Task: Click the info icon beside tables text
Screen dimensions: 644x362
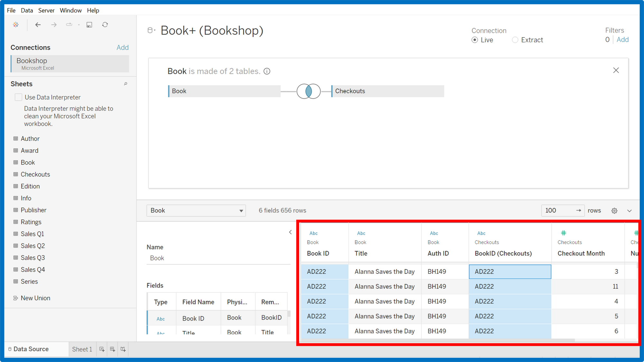Action: point(267,71)
